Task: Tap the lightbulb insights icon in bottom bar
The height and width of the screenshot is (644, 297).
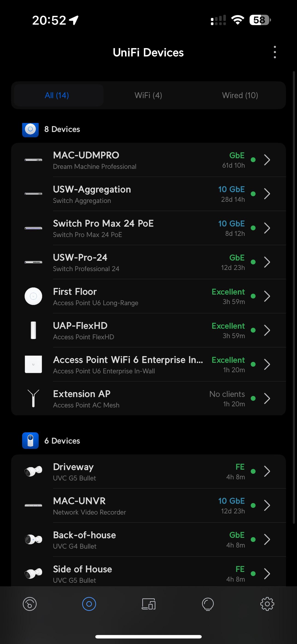Action: 208,604
